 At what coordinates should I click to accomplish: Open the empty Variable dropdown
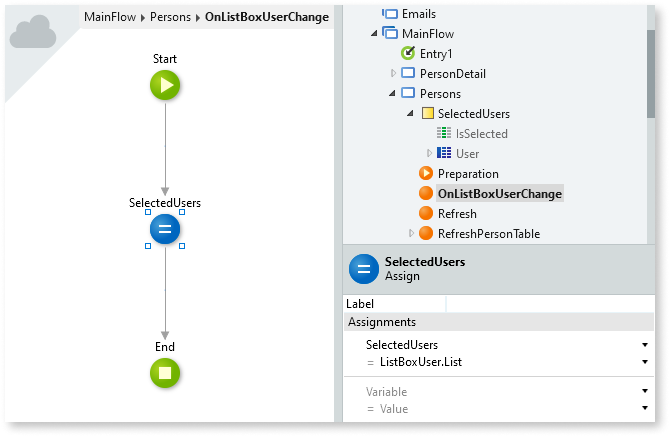tap(646, 392)
